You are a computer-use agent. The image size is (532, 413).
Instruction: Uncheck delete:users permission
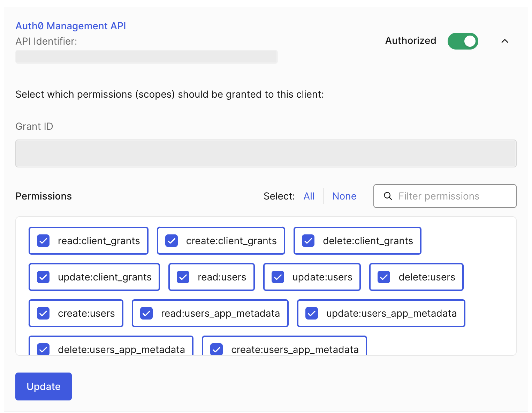pos(384,277)
